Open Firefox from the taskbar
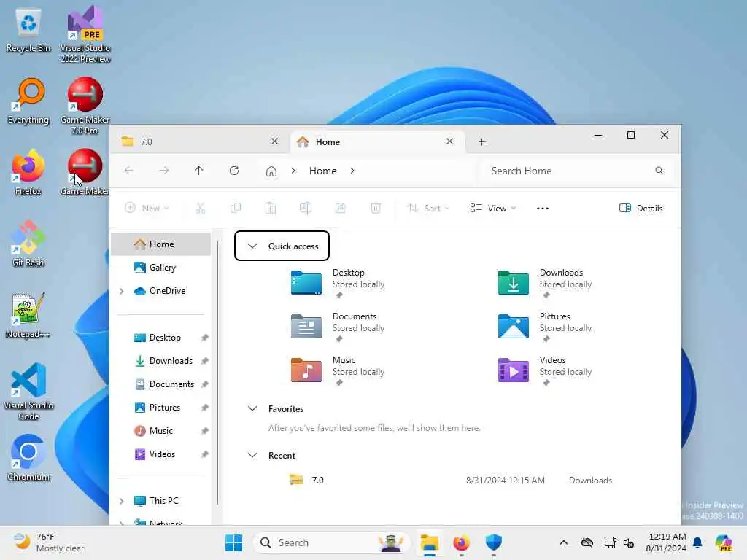 point(461,542)
